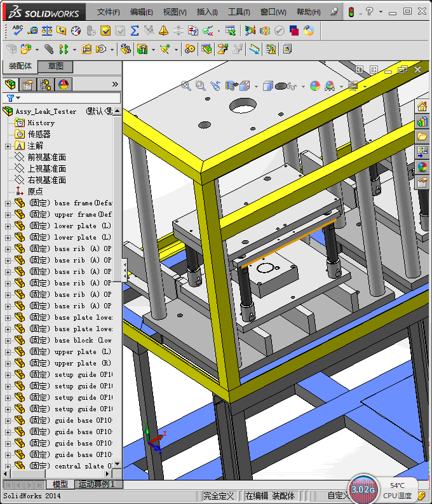Viewport: 432px width, 504px height.
Task: Click the Show Hidden Components icon
Action: (x=125, y=49)
